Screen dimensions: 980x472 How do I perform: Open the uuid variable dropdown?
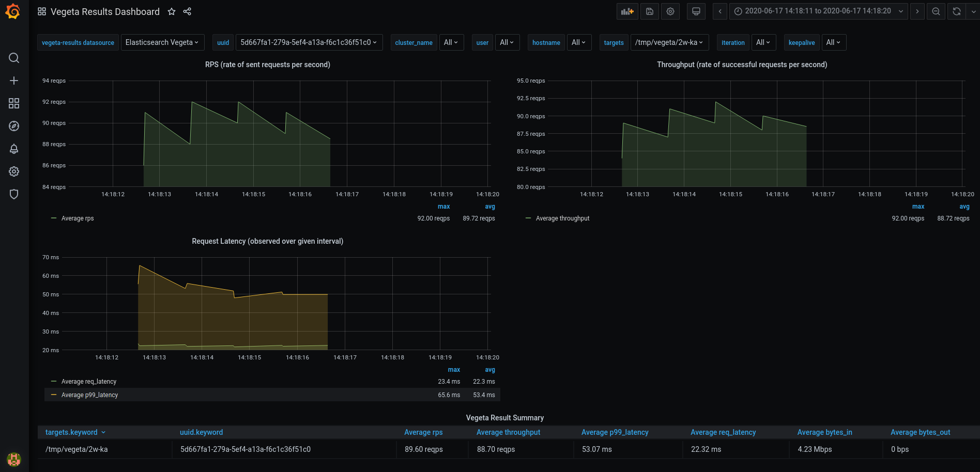click(309, 42)
